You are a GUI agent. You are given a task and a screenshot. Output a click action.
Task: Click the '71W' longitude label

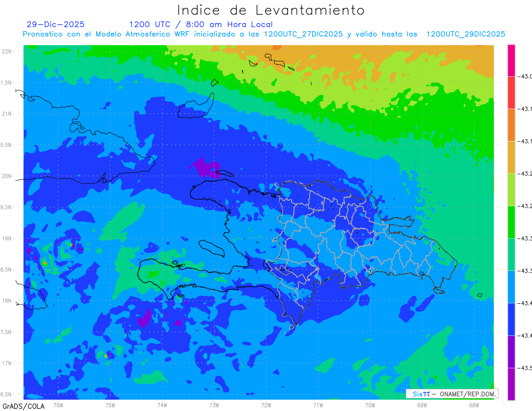pyautogui.click(x=318, y=405)
